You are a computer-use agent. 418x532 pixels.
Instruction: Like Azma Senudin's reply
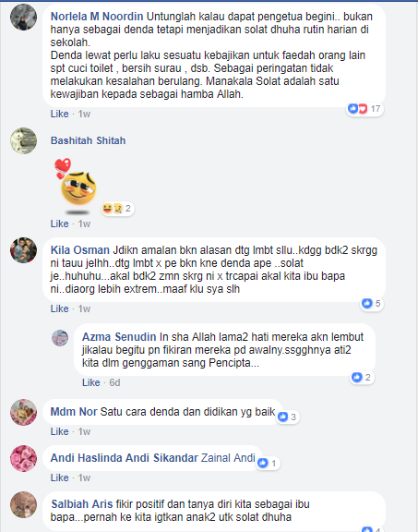tap(90, 382)
